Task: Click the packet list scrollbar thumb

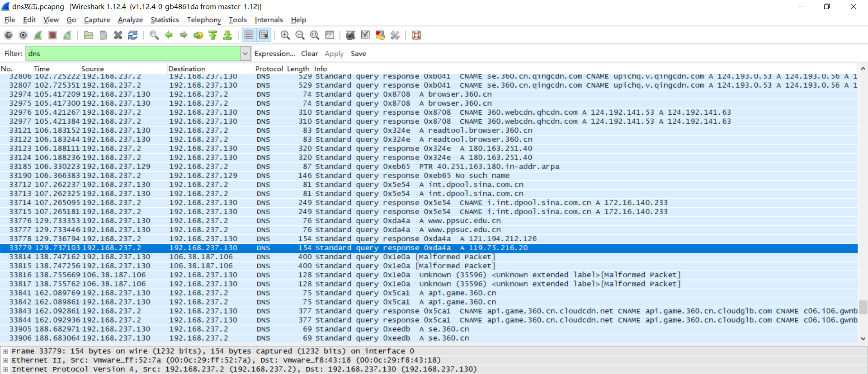Action: [x=863, y=307]
